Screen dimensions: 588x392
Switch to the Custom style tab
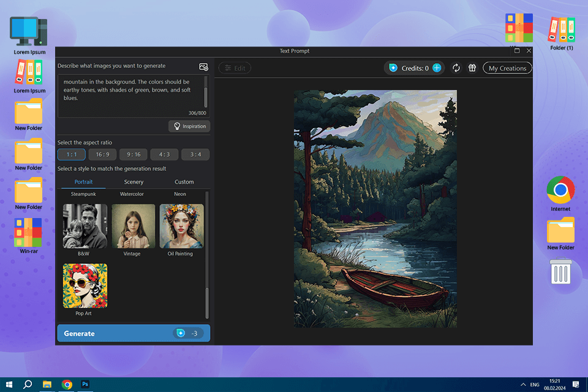(184, 181)
